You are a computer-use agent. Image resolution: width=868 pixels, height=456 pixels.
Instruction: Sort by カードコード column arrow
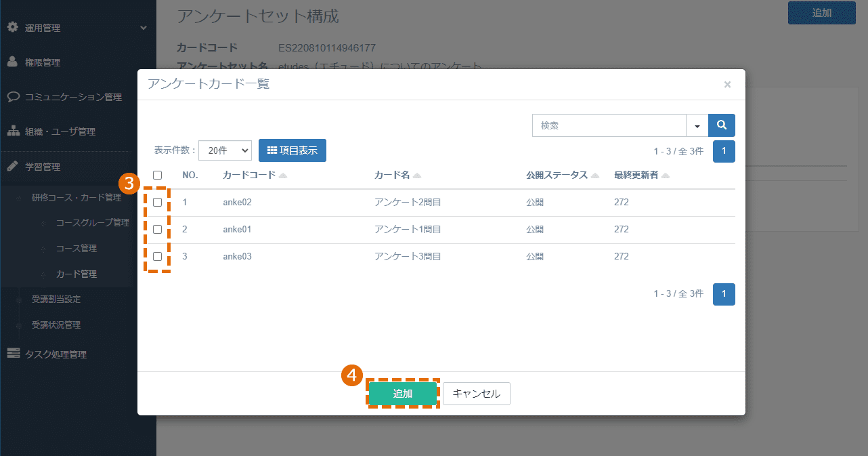[x=282, y=175]
